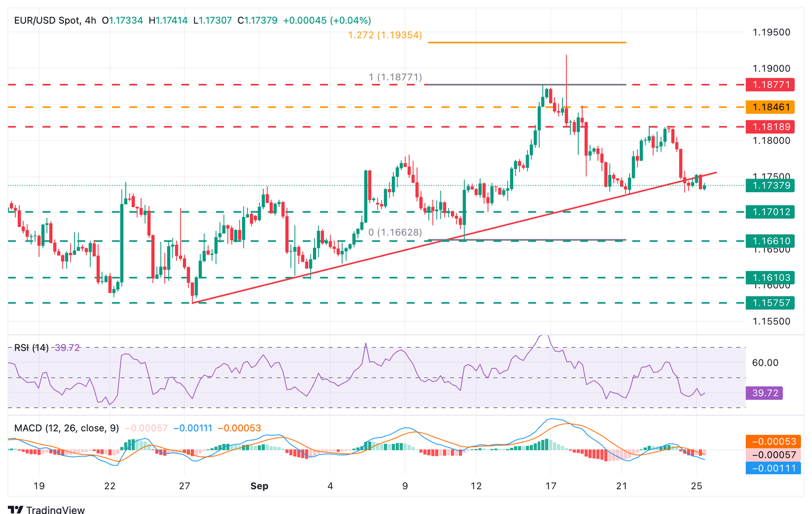This screenshot has width=812, height=514.
Task: Click the green 1.16610 support label
Action: (x=770, y=241)
